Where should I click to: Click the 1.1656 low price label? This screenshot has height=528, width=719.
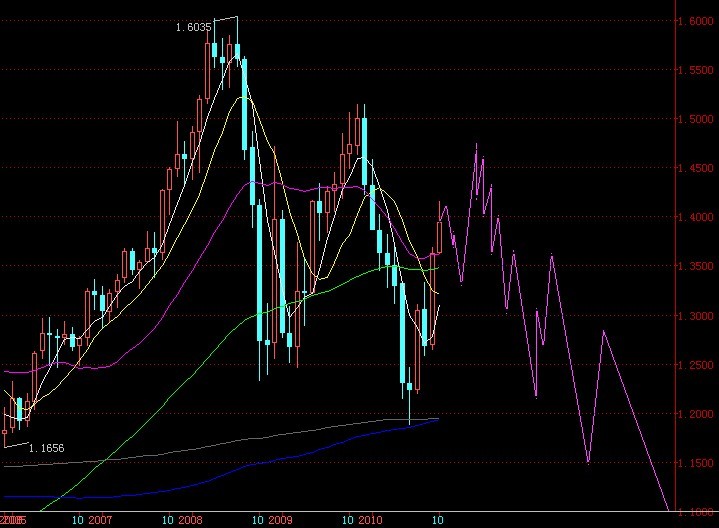(x=46, y=448)
